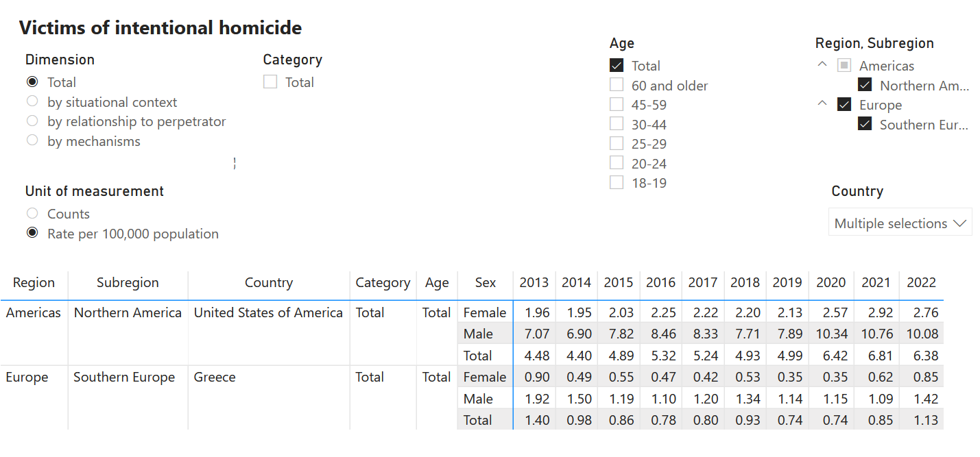Click the Country column header
Viewport: 980px width, 457px height.
(x=268, y=283)
